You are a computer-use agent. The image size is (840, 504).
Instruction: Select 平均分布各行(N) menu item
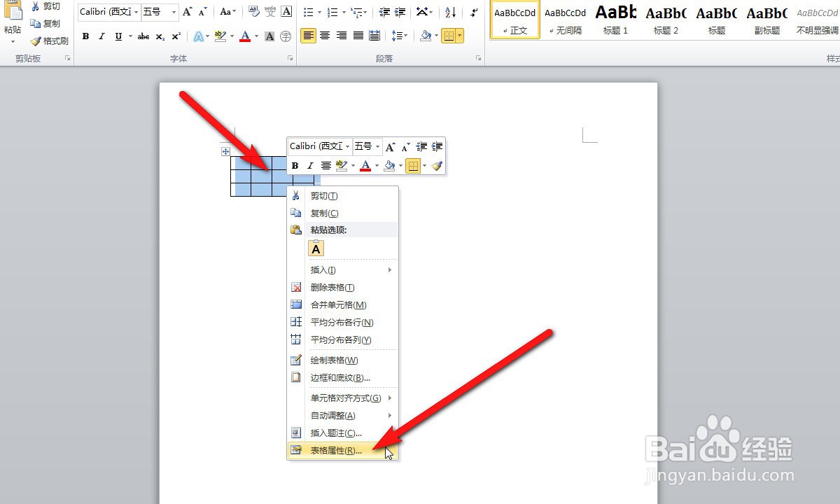[x=343, y=323]
